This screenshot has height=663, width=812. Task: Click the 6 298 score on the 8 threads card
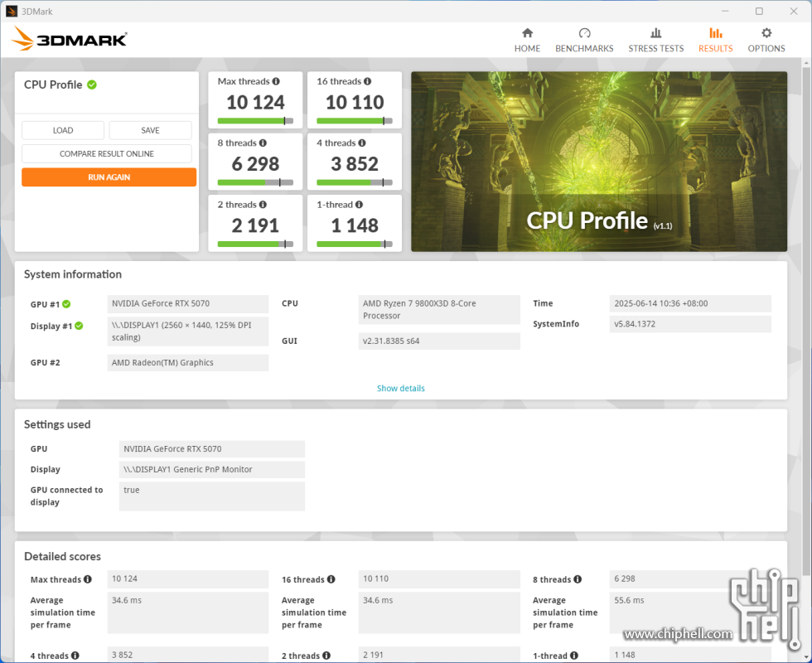[x=255, y=164]
